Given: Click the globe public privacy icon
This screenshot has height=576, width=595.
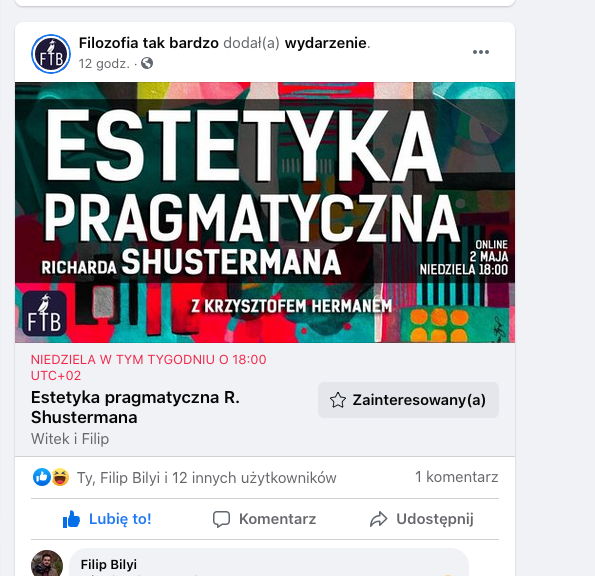Looking at the screenshot, I should click(147, 63).
